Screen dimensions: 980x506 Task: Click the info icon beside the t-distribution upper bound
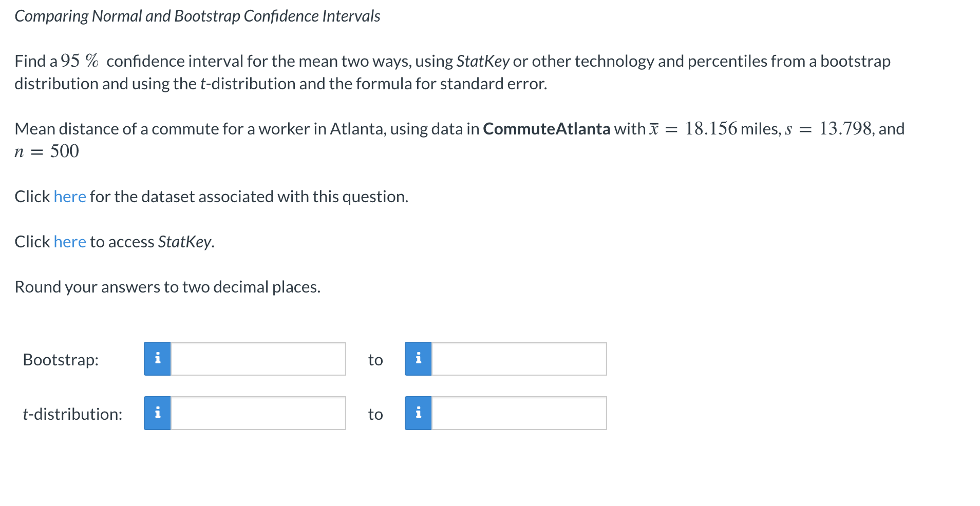coord(419,414)
